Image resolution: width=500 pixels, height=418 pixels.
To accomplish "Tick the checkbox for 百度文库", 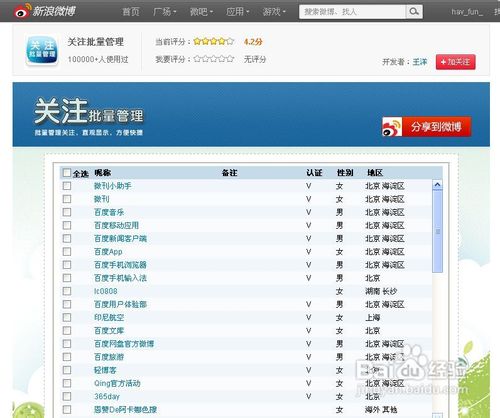I will [67, 330].
